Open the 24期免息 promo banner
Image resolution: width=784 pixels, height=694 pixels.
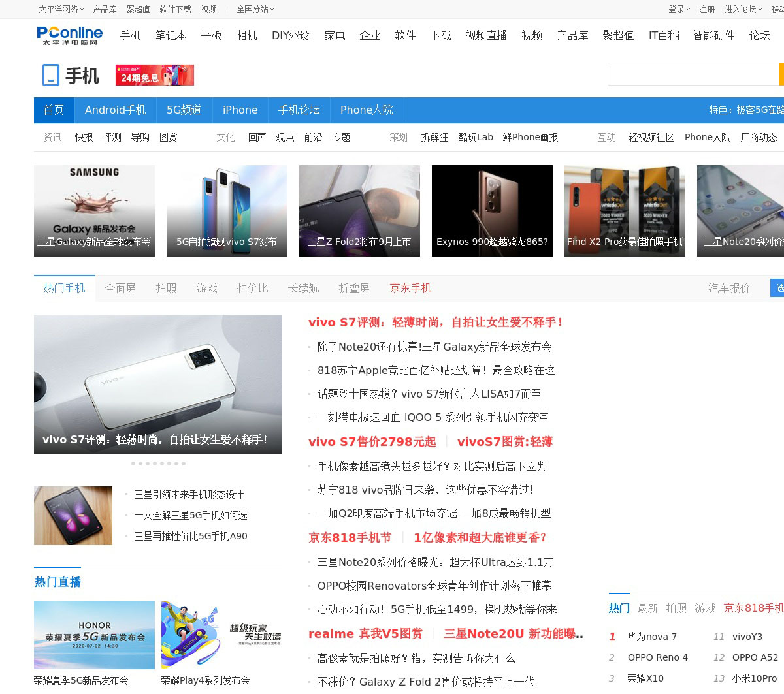click(x=155, y=76)
